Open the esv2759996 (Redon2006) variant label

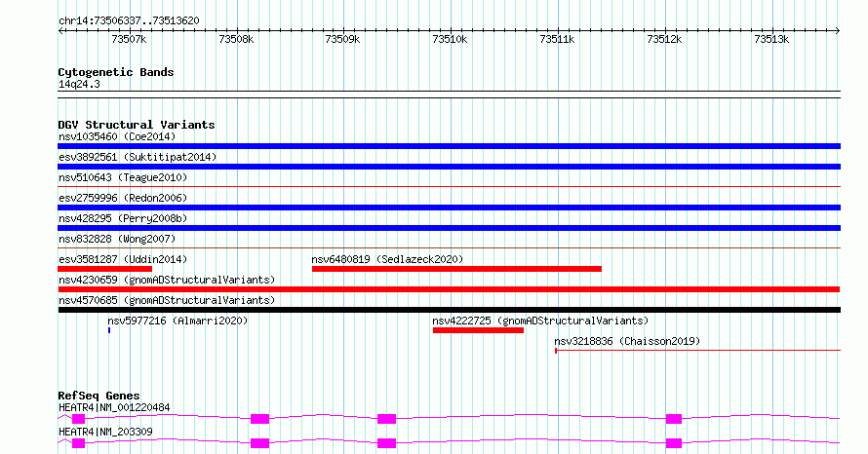click(x=123, y=198)
